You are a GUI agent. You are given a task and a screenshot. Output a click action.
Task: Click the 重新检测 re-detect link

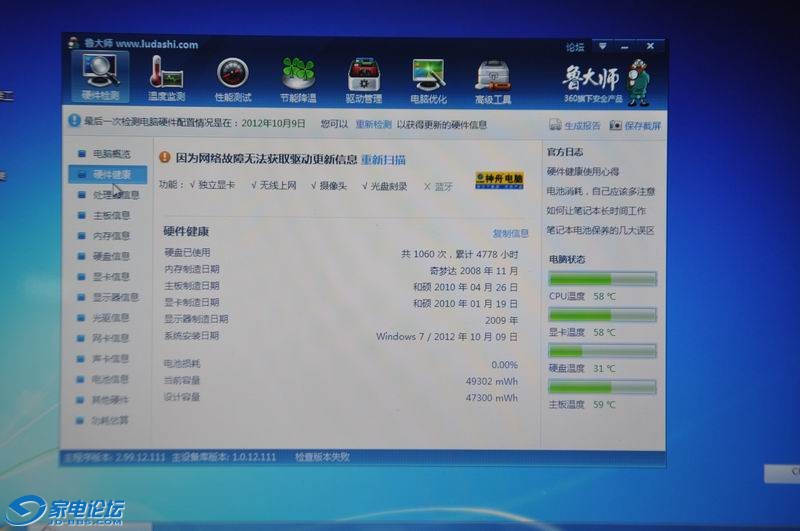tap(372, 125)
